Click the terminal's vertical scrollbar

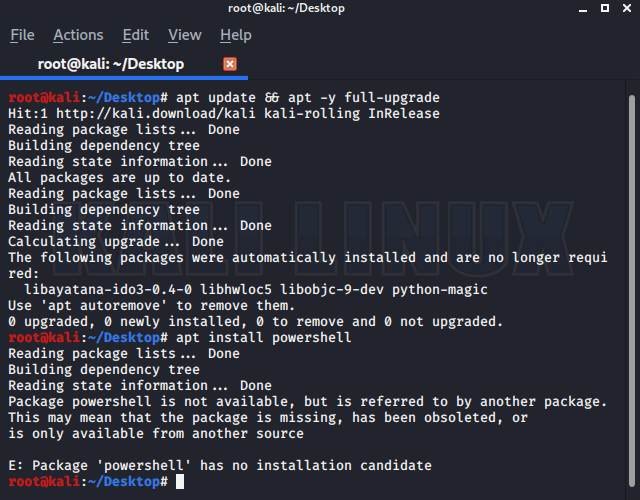631,280
